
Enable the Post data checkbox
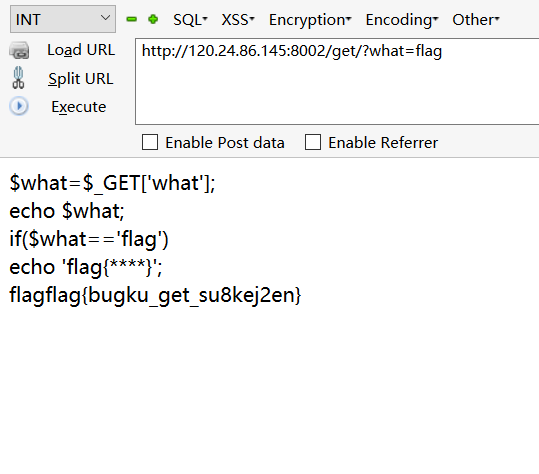click(150, 142)
